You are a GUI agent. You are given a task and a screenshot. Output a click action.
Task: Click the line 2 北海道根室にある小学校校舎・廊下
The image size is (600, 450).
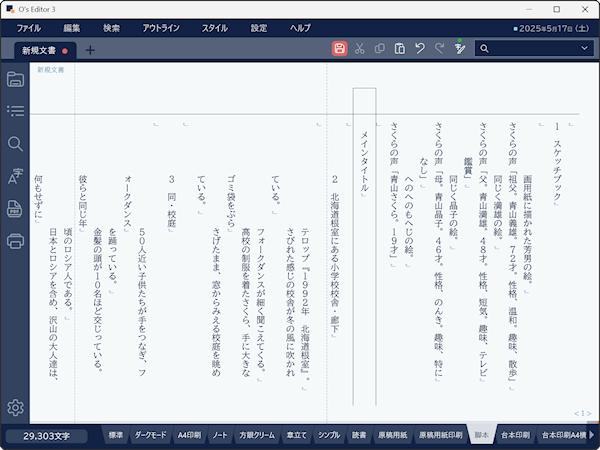(x=335, y=254)
